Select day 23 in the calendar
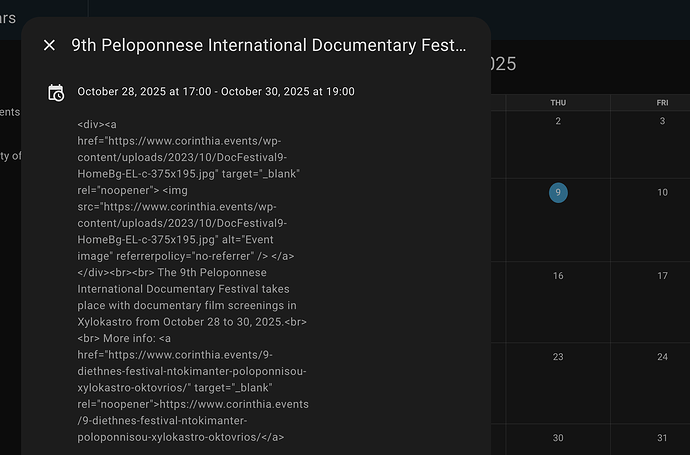Screen dimensions: 690x455 (x=558, y=357)
